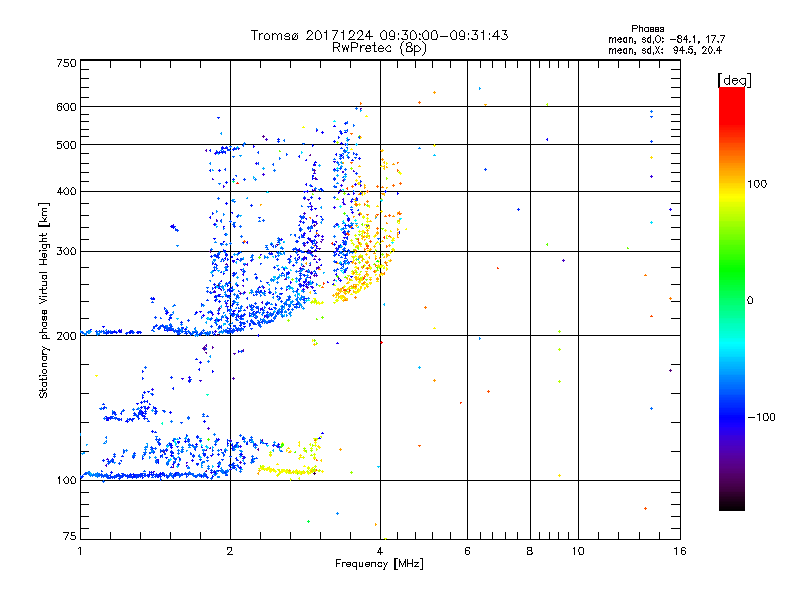The width and height of the screenshot is (800, 600).
Task: Click the y-axis tick label '100'
Action: click(66, 481)
